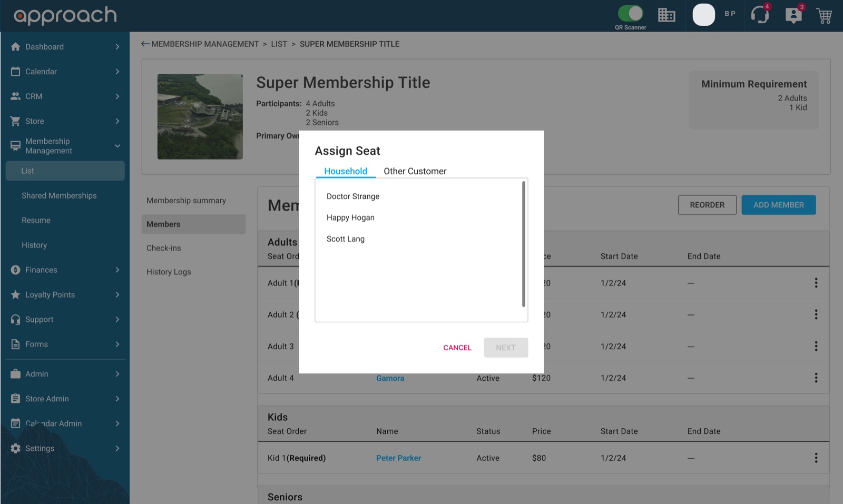Select Happy Hogan from household list
The height and width of the screenshot is (504, 843).
350,218
